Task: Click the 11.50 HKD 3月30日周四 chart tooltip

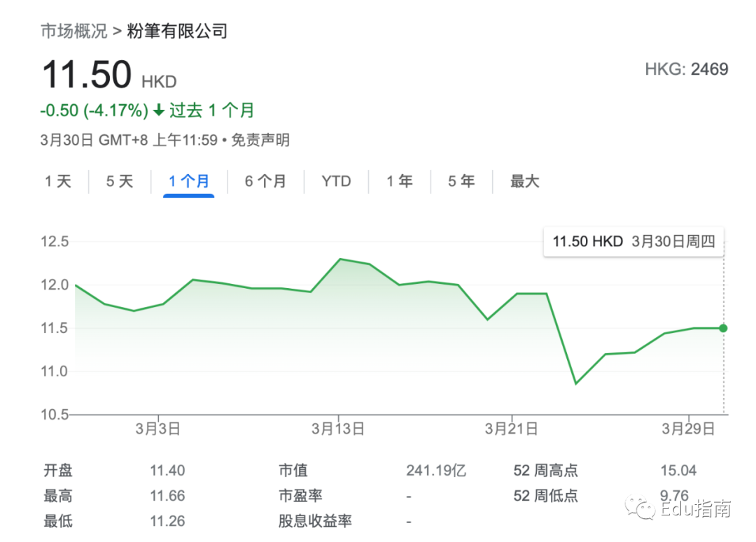Action: [633, 241]
